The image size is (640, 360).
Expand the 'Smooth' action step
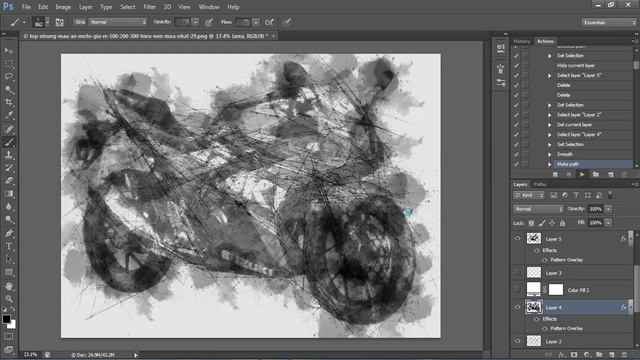point(549,154)
